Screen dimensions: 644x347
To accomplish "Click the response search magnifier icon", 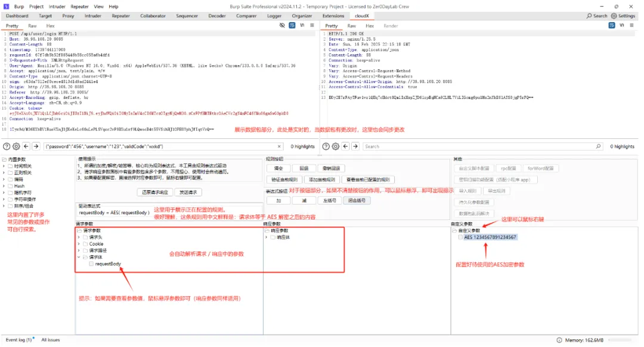I will coord(599,146).
